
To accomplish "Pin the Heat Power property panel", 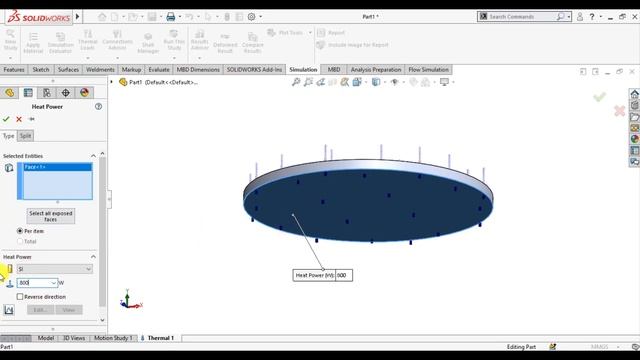I will click(x=31, y=119).
